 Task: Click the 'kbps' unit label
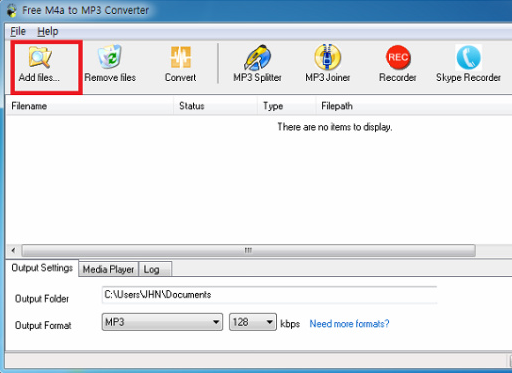point(290,324)
